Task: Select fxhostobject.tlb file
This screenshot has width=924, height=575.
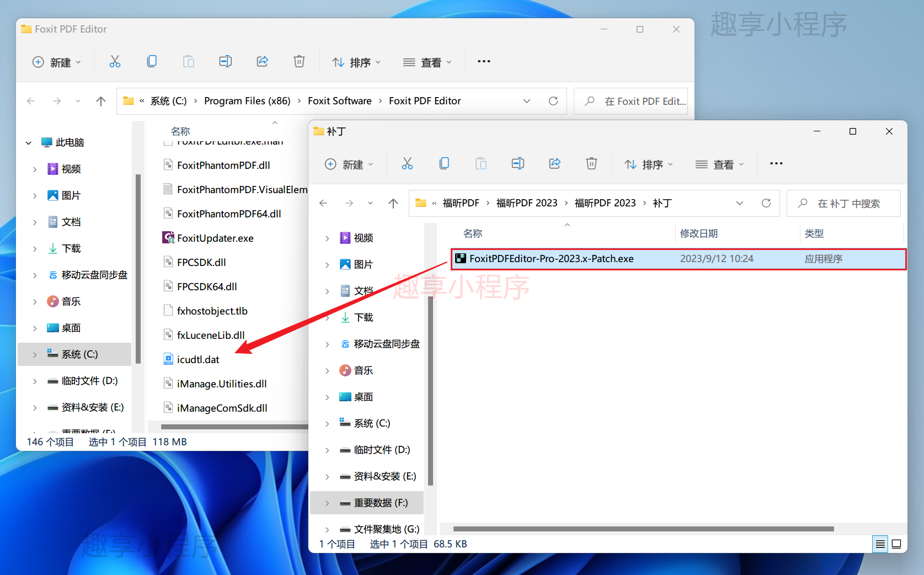Action: click(x=205, y=311)
